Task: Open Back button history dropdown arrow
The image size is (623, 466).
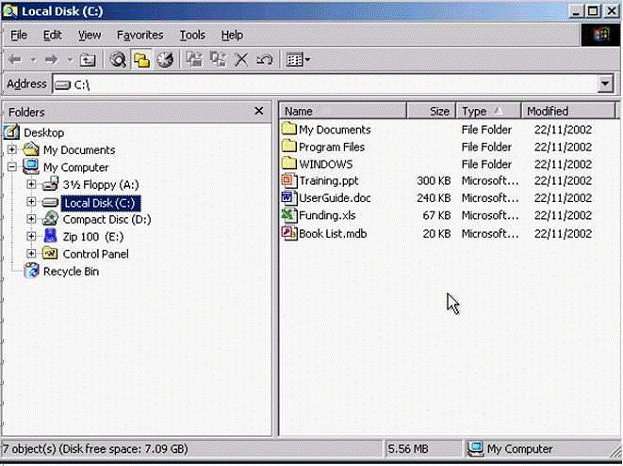Action: point(33,60)
